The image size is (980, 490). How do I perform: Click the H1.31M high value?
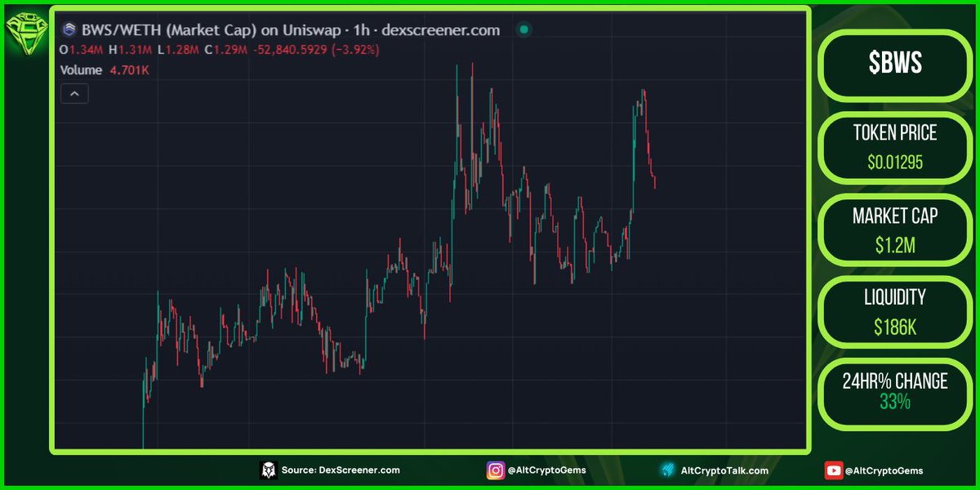click(x=129, y=50)
